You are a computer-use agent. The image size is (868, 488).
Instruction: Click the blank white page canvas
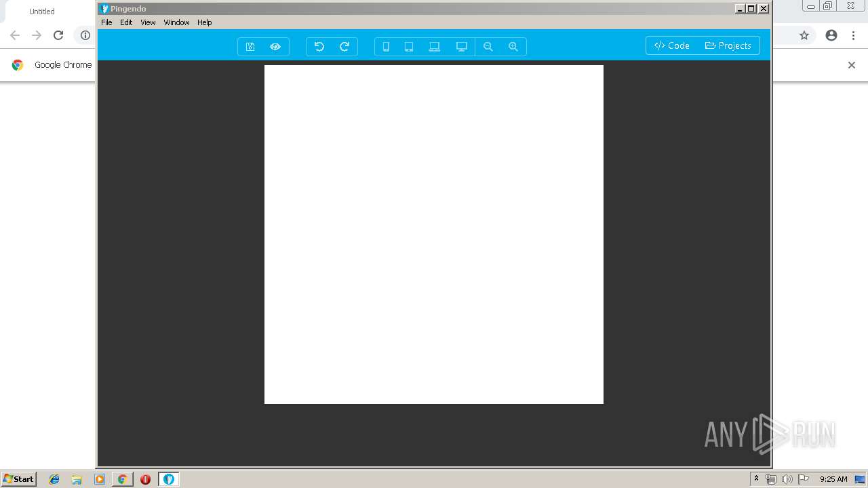(x=434, y=235)
